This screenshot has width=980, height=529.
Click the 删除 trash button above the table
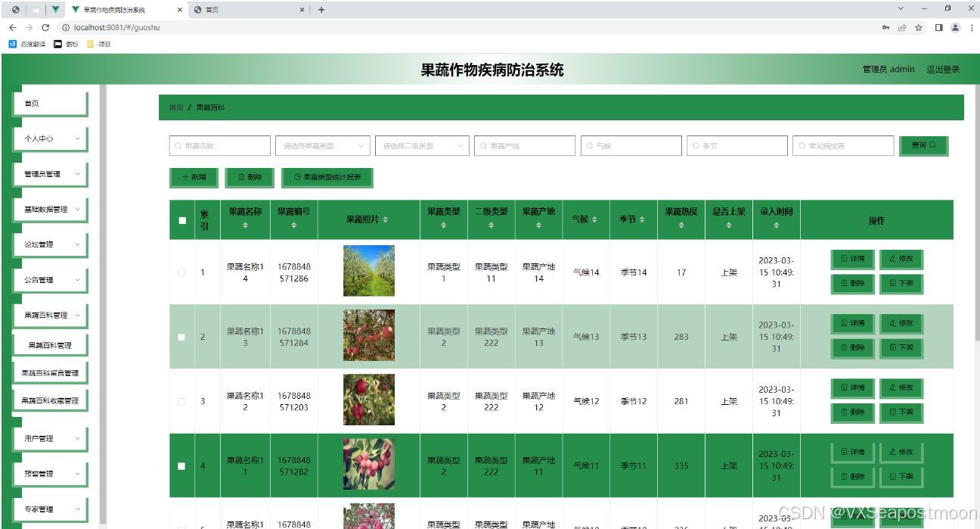[x=250, y=178]
